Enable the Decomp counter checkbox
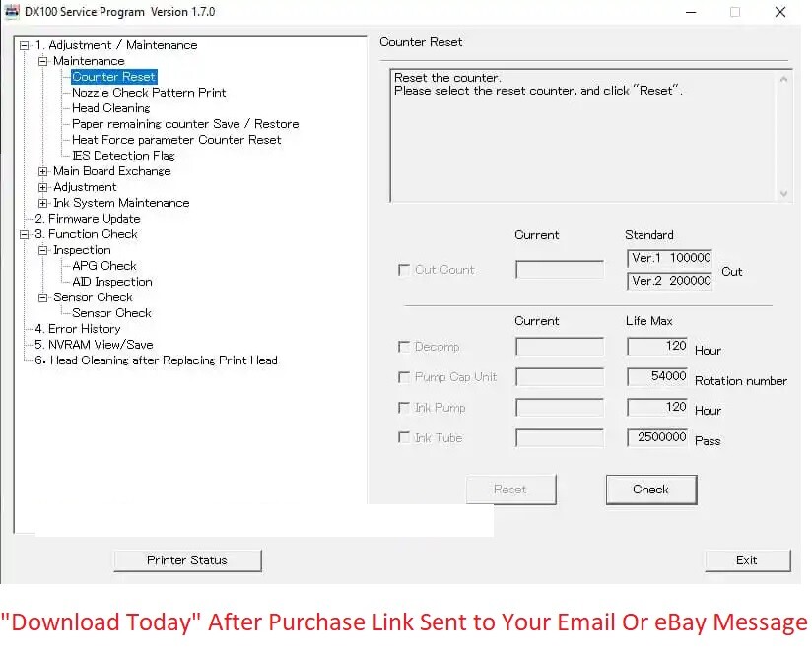This screenshot has width=812, height=655. click(403, 347)
